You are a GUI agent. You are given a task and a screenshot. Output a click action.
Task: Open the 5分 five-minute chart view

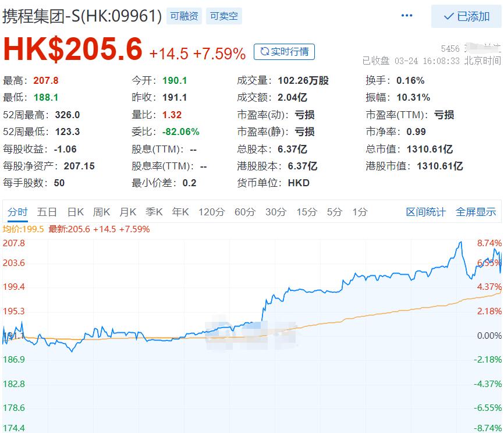click(333, 212)
